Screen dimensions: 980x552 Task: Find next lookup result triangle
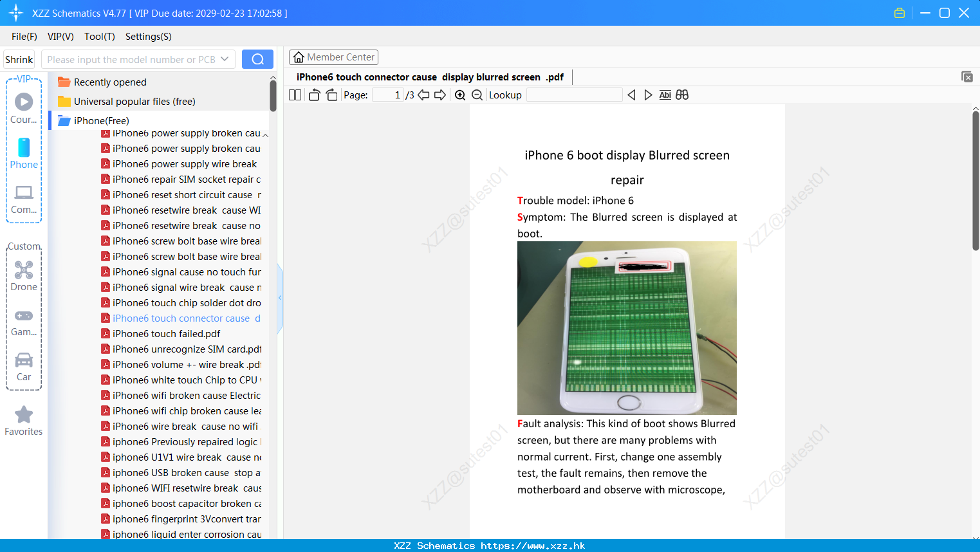[x=648, y=95]
